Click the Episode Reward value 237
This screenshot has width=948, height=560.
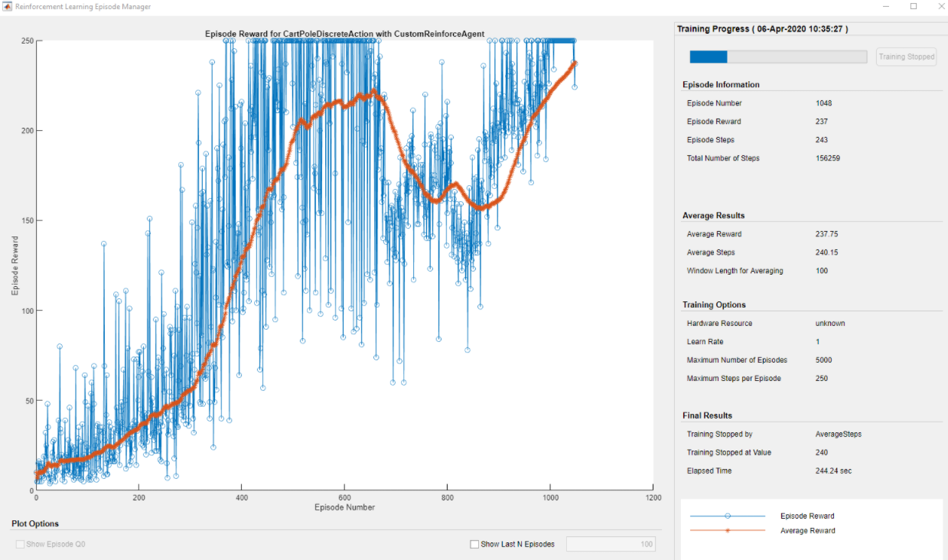point(822,122)
